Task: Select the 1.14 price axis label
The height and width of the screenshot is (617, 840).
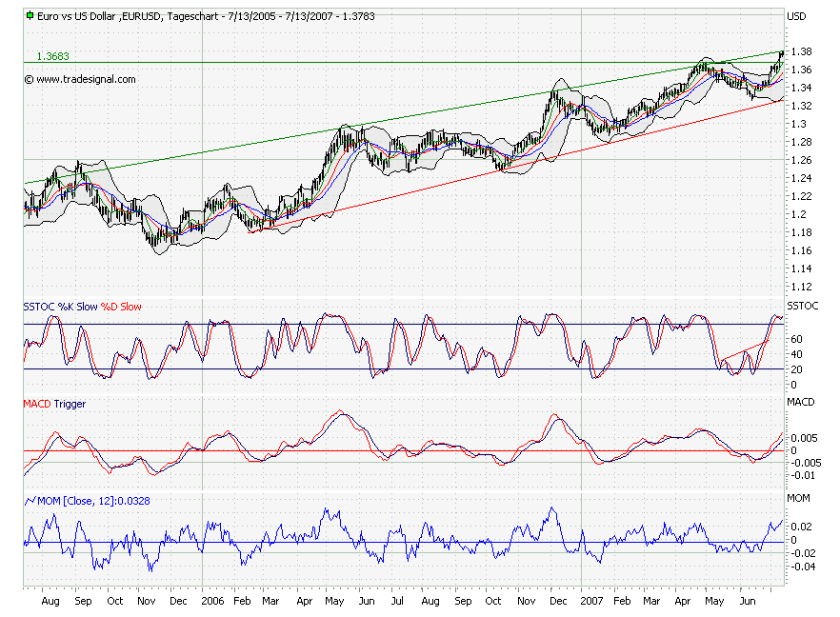Action: (801, 269)
